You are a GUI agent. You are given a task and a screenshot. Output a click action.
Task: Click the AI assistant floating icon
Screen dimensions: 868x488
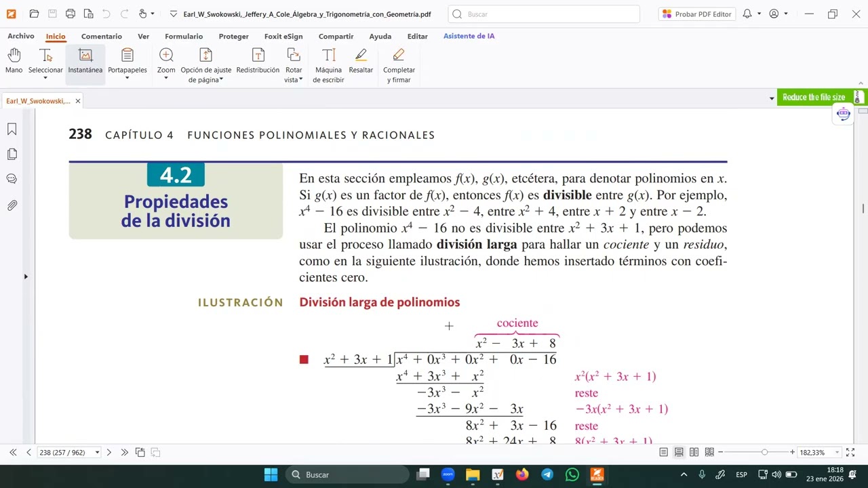pyautogui.click(x=843, y=114)
